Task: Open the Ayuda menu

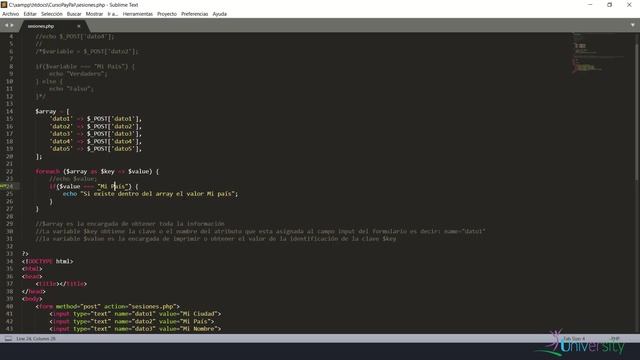Action: coord(220,14)
